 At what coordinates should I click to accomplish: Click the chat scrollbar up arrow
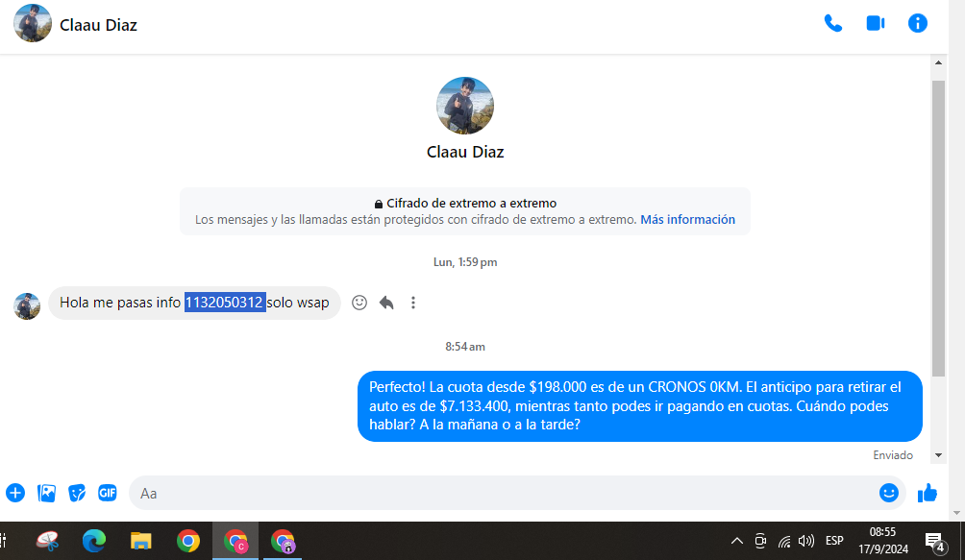(x=938, y=62)
